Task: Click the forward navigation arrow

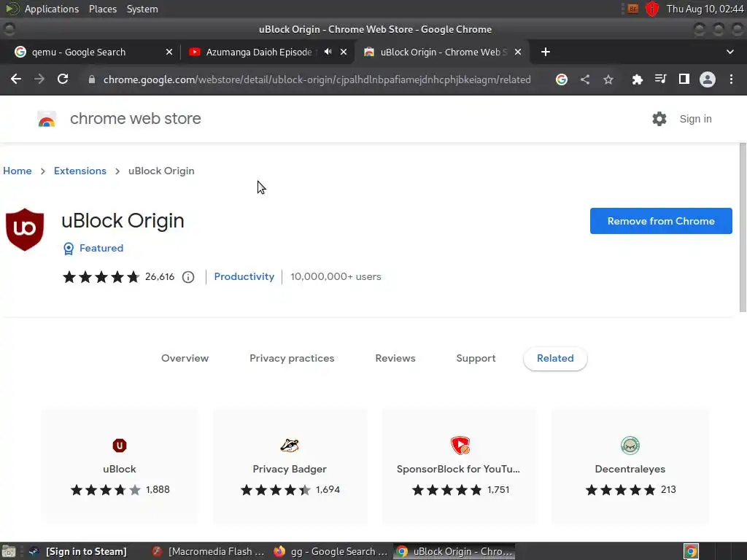Action: coord(39,79)
